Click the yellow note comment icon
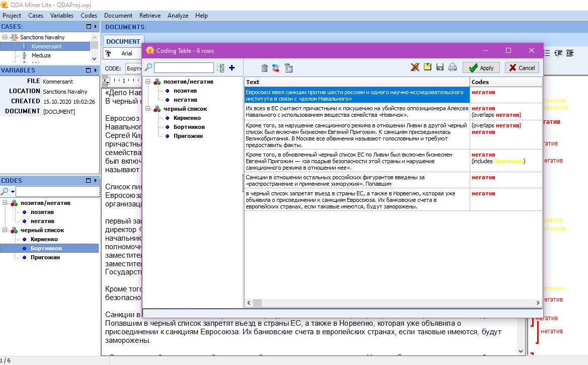 tap(427, 67)
